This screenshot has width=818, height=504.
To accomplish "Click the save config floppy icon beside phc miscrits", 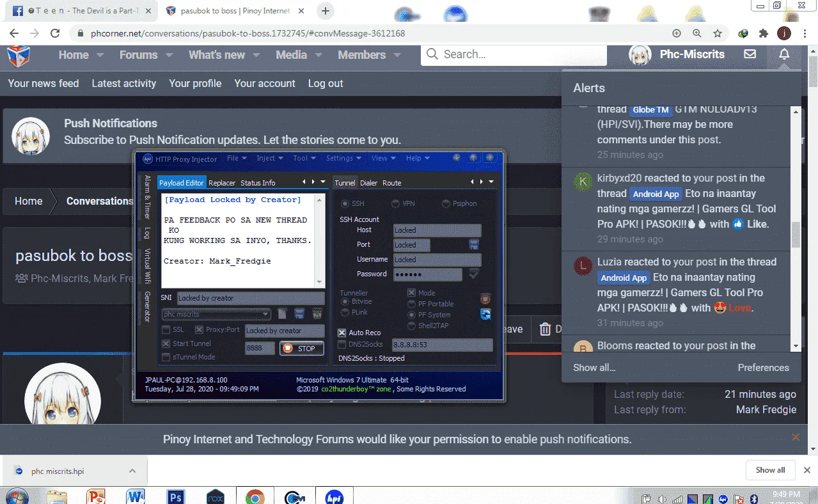I will point(299,313).
